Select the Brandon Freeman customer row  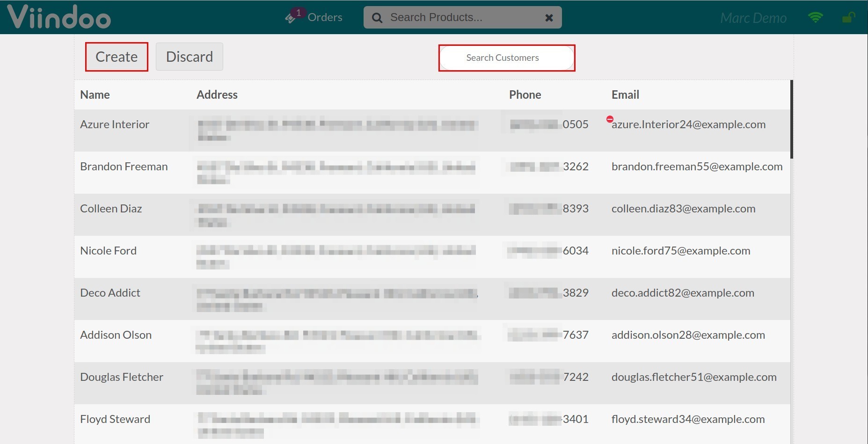[x=124, y=167]
